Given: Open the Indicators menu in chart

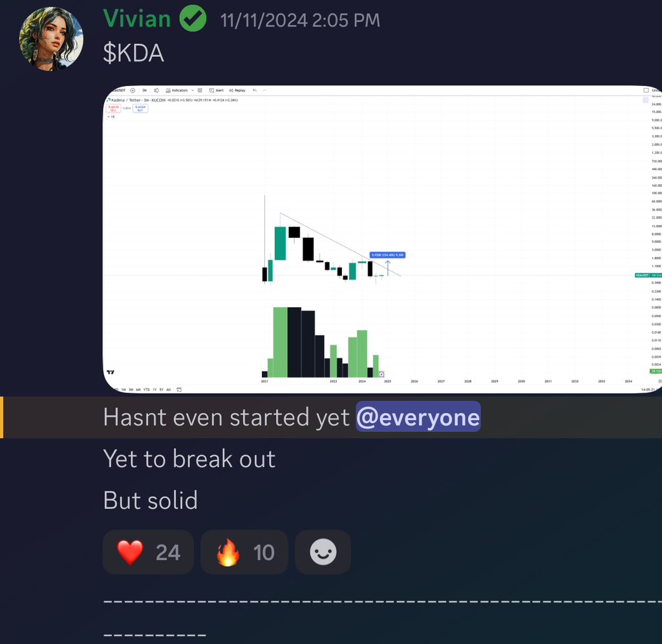Looking at the screenshot, I should point(177,91).
